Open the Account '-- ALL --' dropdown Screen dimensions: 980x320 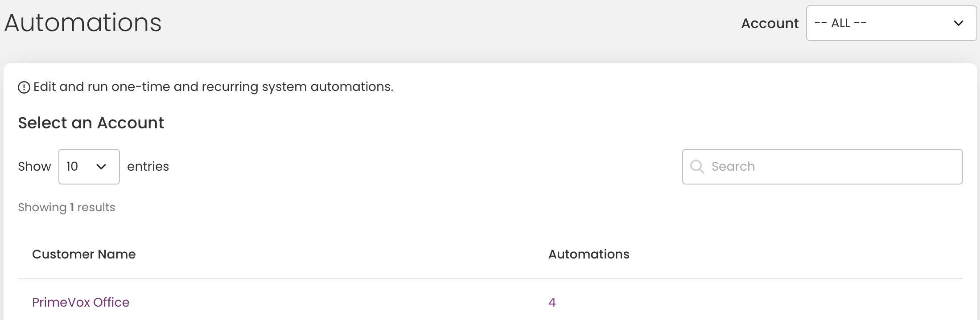pos(891,23)
